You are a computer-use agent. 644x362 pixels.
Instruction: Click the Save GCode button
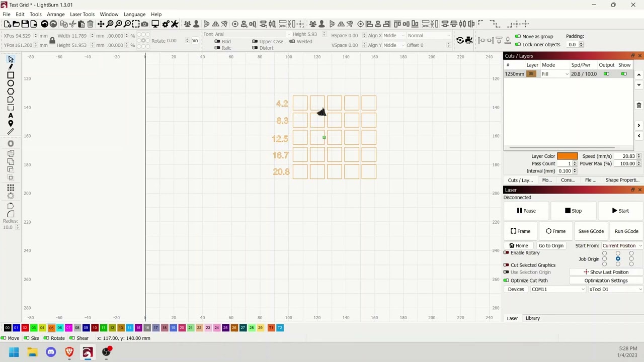[x=591, y=231]
